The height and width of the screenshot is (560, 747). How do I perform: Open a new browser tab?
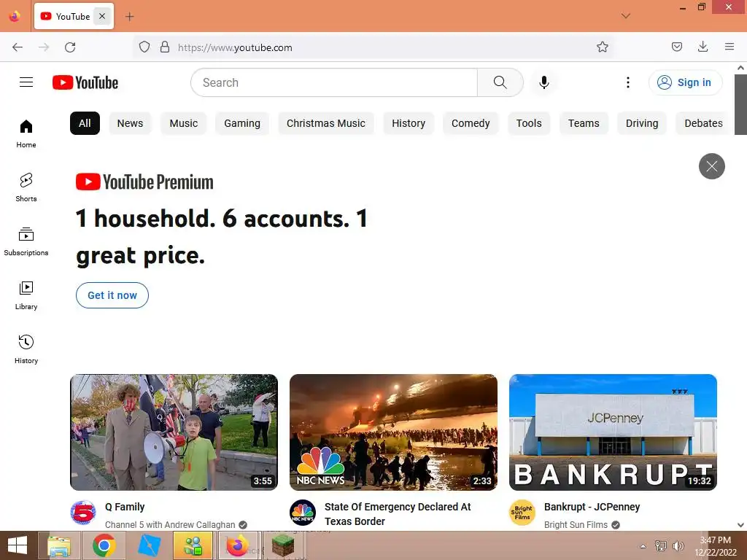130,17
